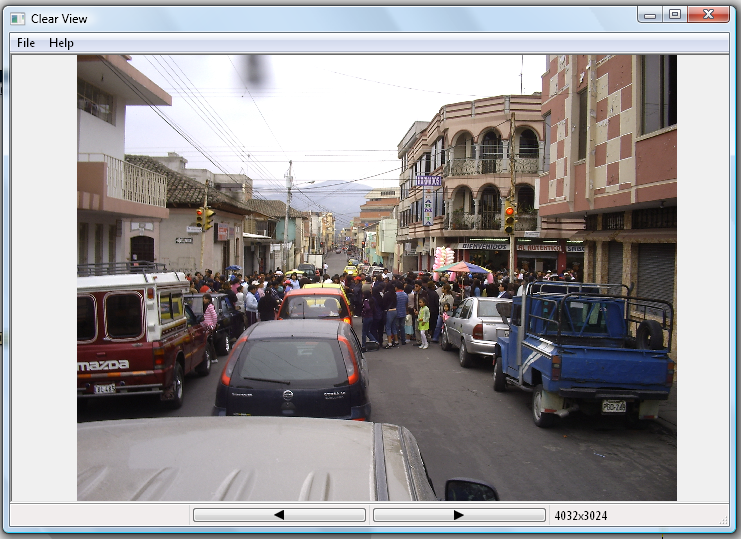The height and width of the screenshot is (539, 741).
Task: Click the Clear View title text
Action: point(59,18)
